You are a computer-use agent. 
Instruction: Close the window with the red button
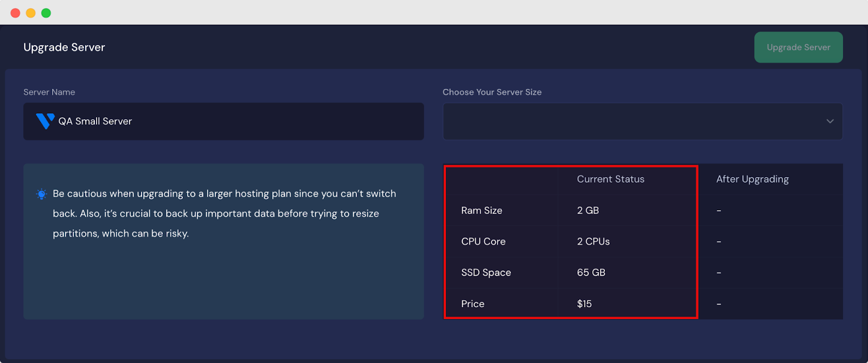pos(15,13)
